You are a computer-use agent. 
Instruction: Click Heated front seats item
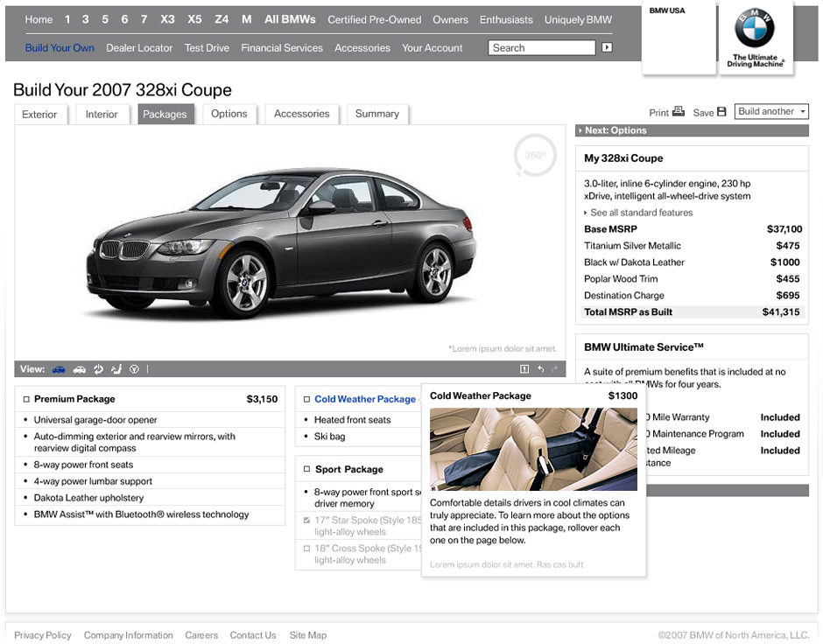click(352, 419)
